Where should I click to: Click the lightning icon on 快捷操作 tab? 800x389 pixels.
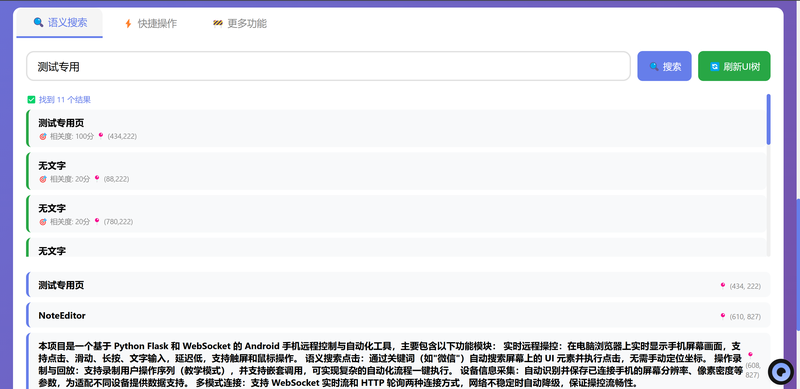coord(128,23)
